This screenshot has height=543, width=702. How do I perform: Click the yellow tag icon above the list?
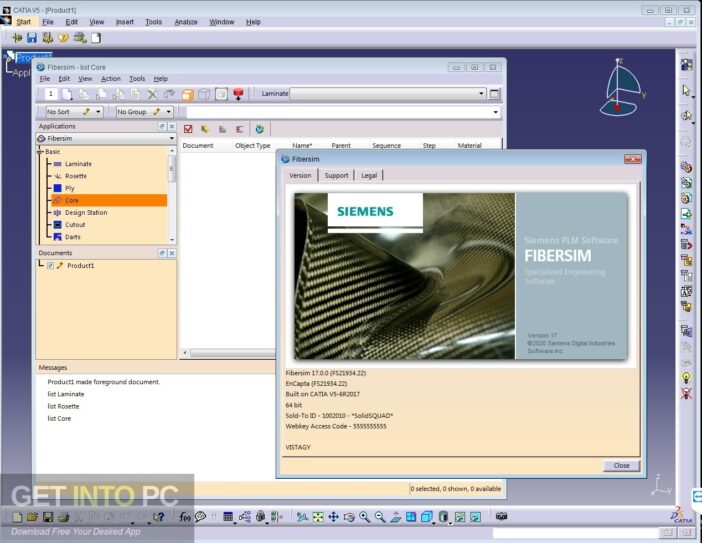[205, 129]
